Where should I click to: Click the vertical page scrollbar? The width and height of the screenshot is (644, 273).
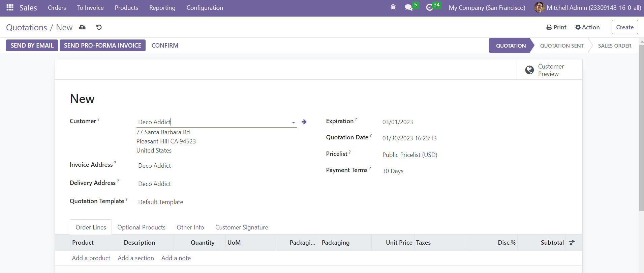click(x=641, y=128)
